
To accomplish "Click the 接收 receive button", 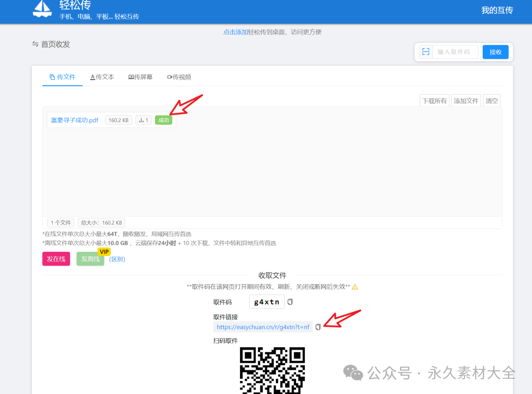I will pos(495,51).
